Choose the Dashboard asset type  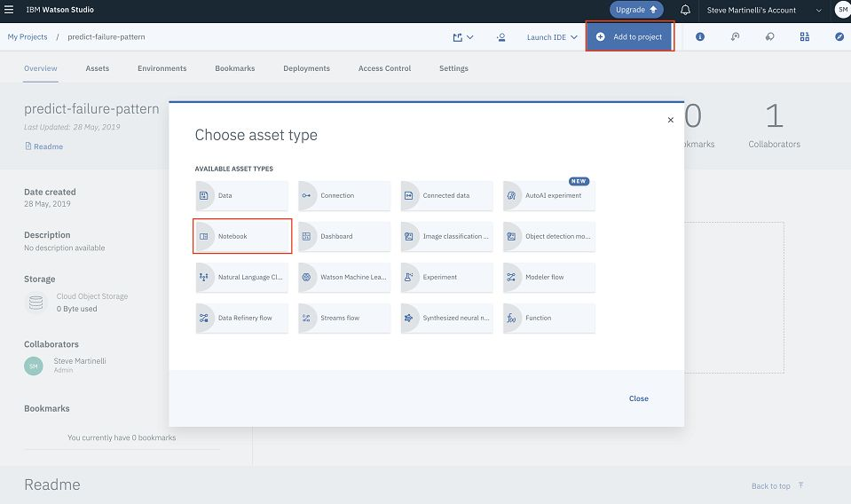(x=344, y=237)
